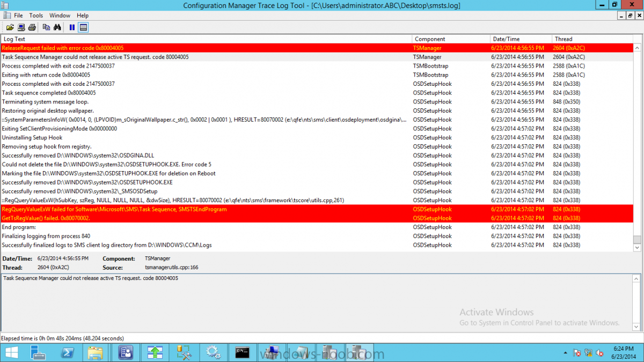
Task: Select the 'Could not delete the file ... Error code 5' row
Action: click(317, 164)
